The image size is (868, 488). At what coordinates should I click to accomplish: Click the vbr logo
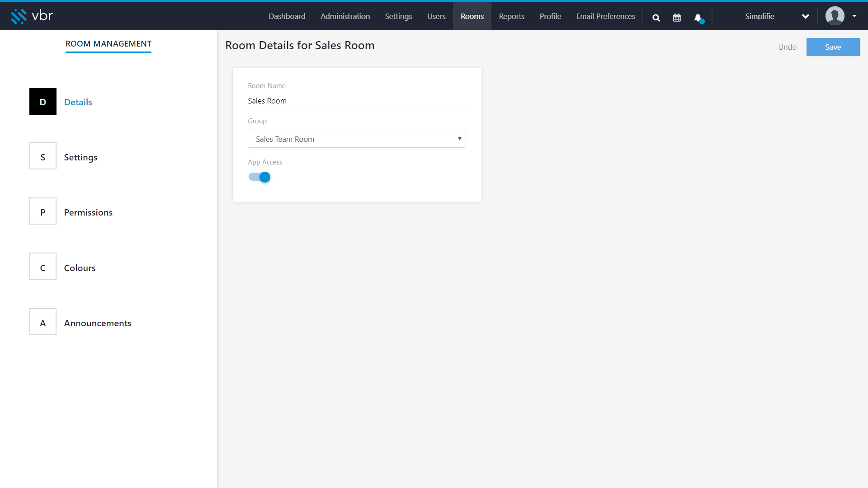(x=32, y=16)
